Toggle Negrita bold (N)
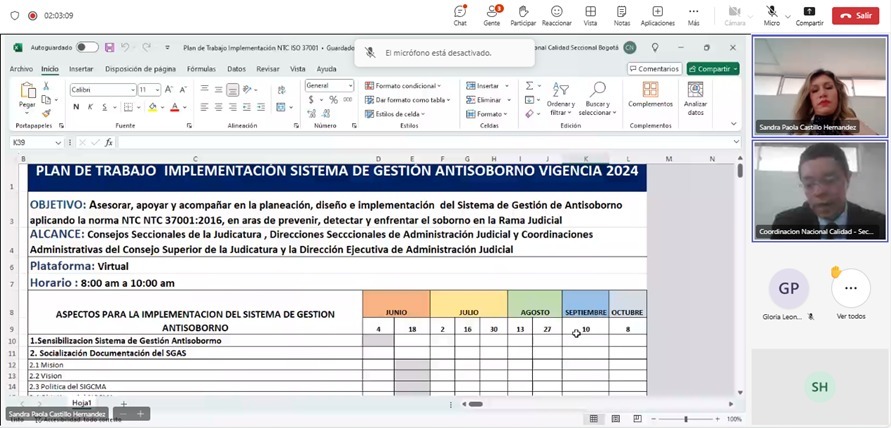The image size is (891, 428). [76, 107]
